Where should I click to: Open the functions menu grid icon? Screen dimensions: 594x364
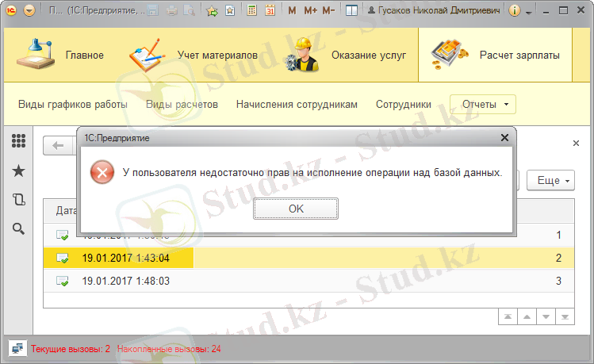click(x=18, y=141)
